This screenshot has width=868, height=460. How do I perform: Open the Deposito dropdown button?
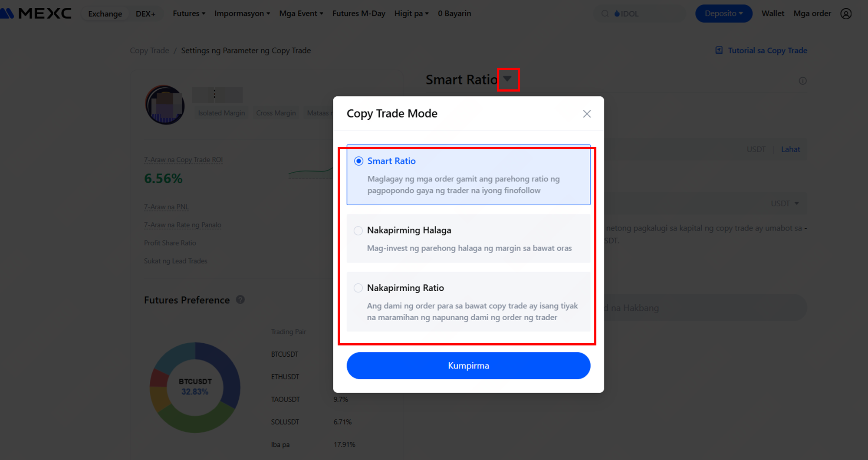click(x=723, y=13)
